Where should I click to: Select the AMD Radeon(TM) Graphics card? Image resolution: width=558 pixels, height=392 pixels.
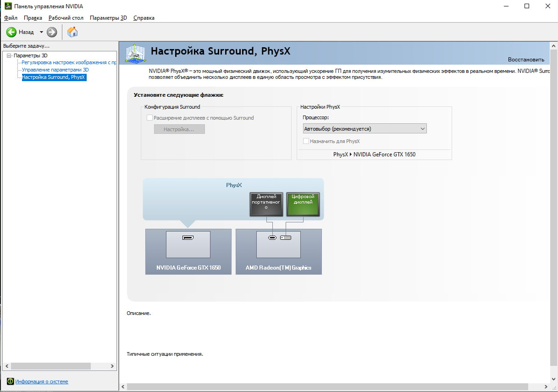tap(278, 252)
